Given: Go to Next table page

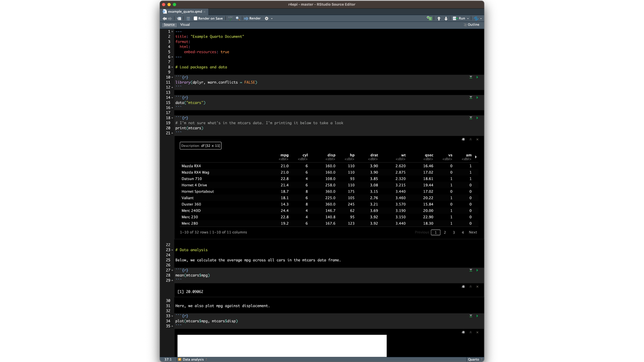Looking at the screenshot, I should [473, 232].
